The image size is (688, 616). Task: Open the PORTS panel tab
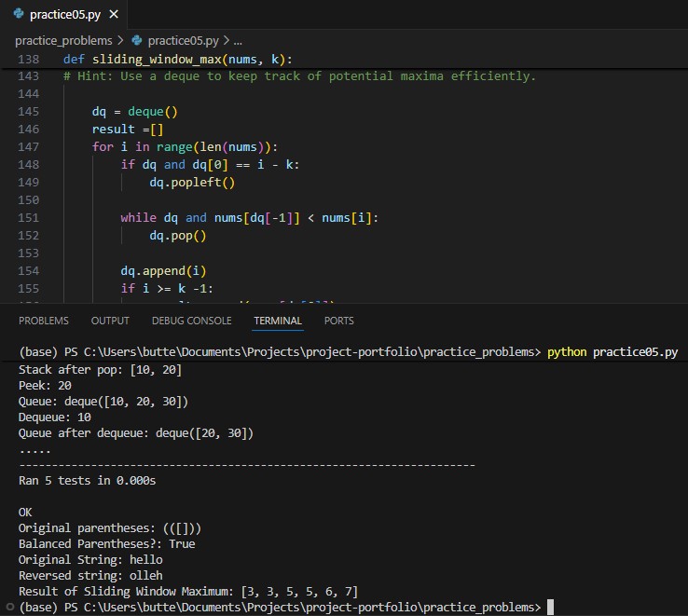pos(338,321)
